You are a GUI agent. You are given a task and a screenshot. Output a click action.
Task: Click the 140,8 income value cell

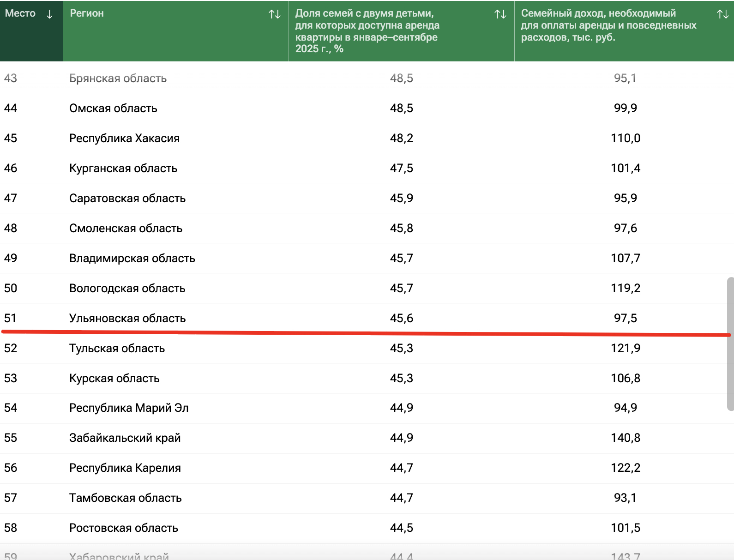pyautogui.click(x=625, y=438)
